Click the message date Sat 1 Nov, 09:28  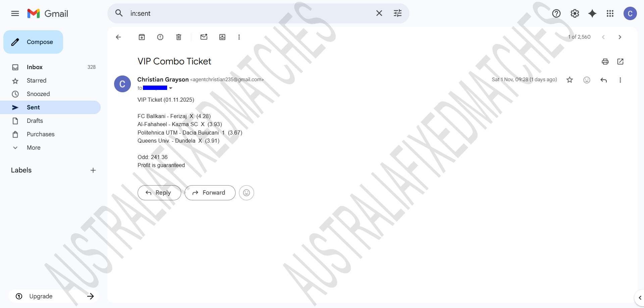click(x=525, y=80)
